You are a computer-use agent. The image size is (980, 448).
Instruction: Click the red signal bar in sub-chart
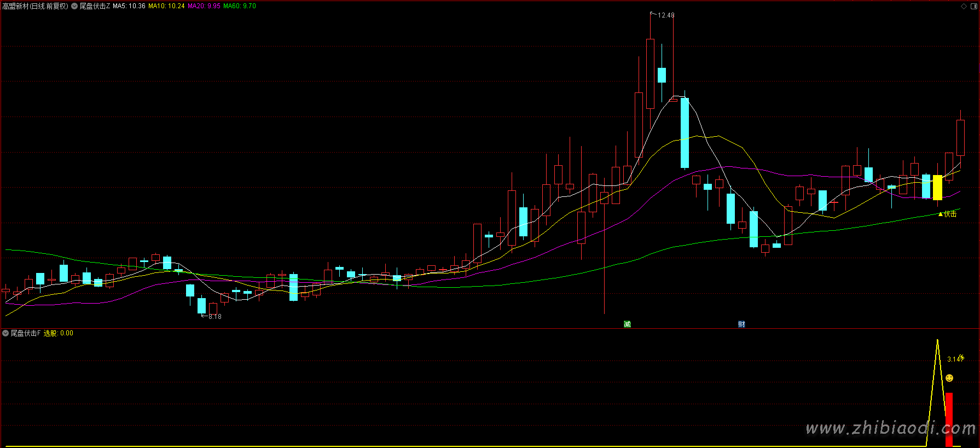tap(949, 420)
